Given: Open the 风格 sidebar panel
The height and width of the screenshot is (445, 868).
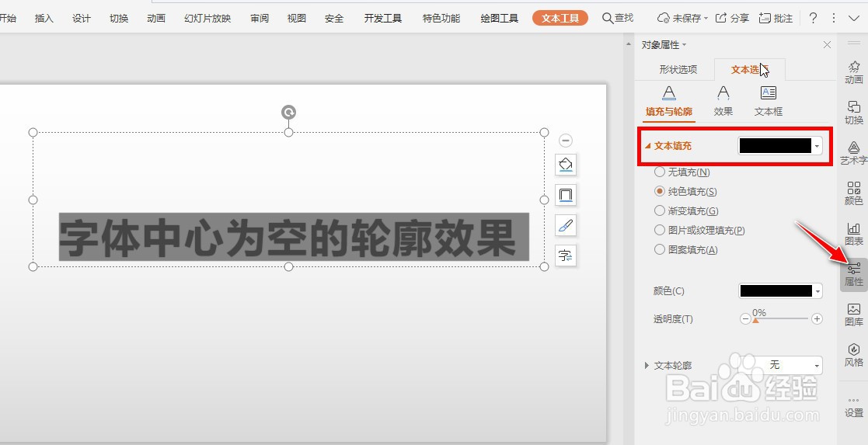Looking at the screenshot, I should pos(853,355).
